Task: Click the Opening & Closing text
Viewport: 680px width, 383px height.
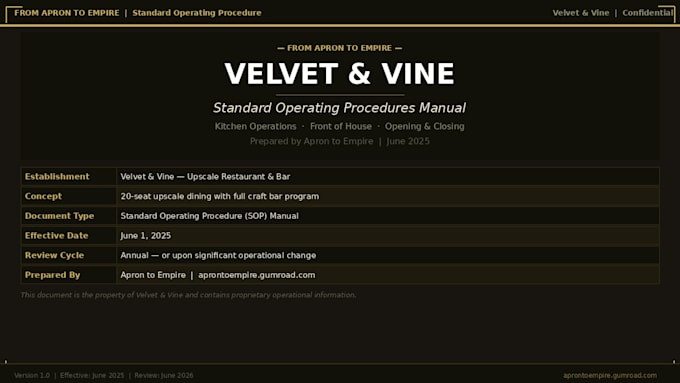Action: tap(425, 126)
